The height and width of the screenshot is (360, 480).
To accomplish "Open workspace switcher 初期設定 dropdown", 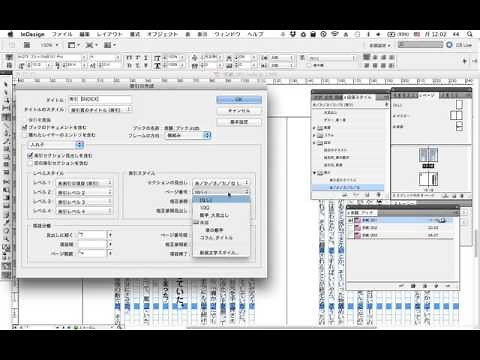I will tap(380, 45).
